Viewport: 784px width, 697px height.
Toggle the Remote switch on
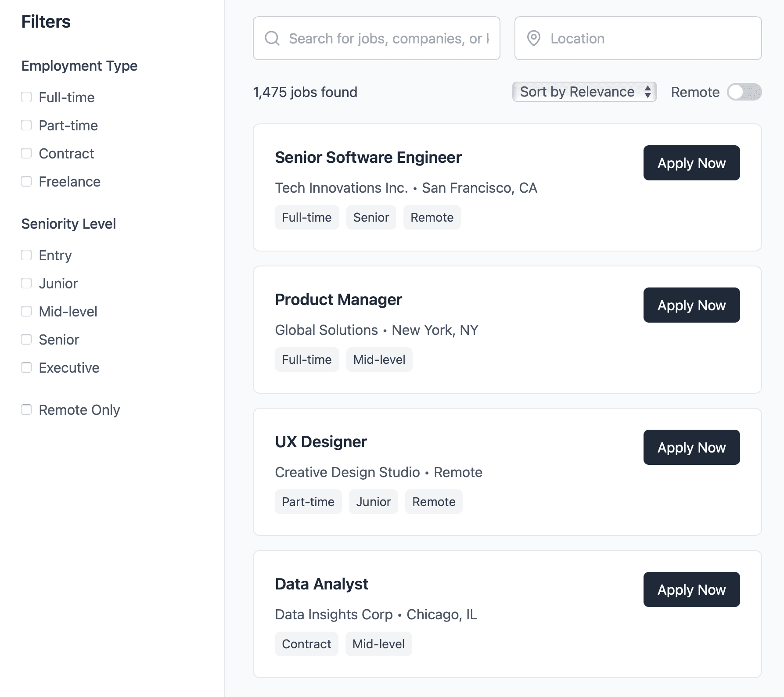click(x=744, y=92)
